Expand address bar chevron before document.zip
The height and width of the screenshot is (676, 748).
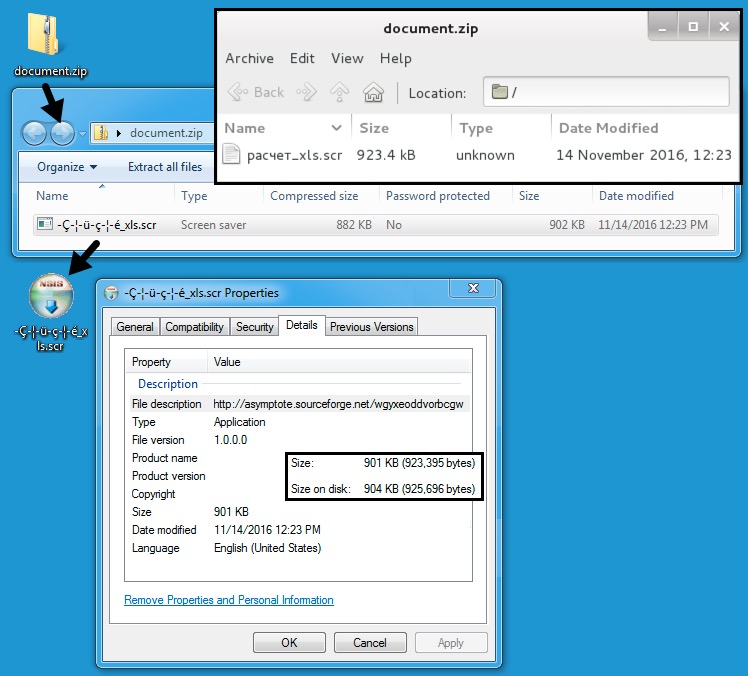(x=119, y=133)
